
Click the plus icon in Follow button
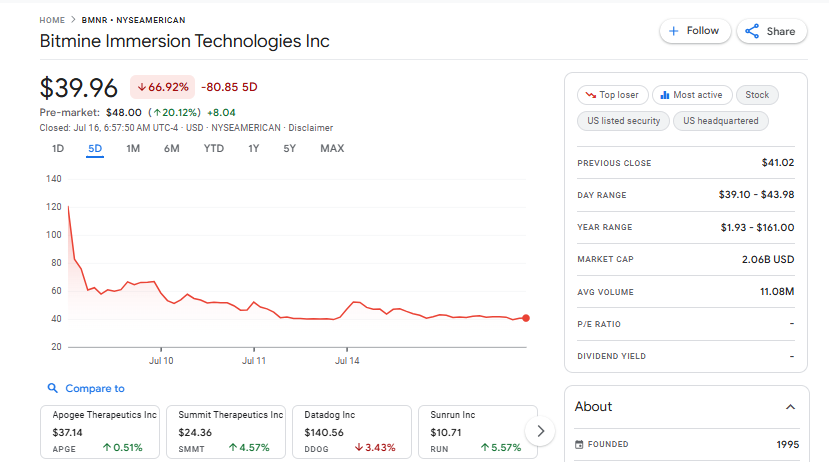pos(674,31)
